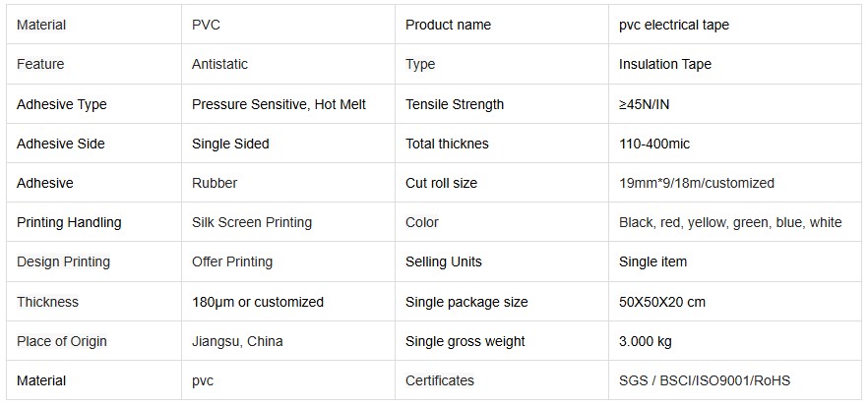Select the 'Rubber' adhesive value cell

215,183
